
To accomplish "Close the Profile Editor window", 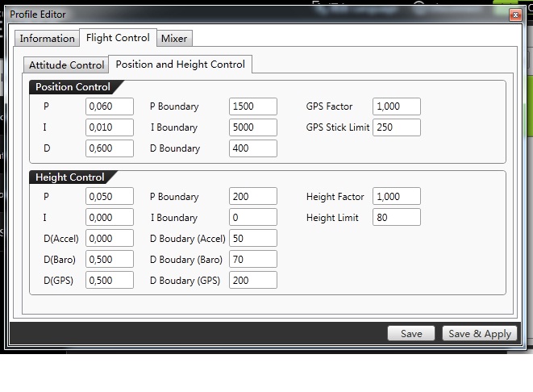I will (x=515, y=15).
